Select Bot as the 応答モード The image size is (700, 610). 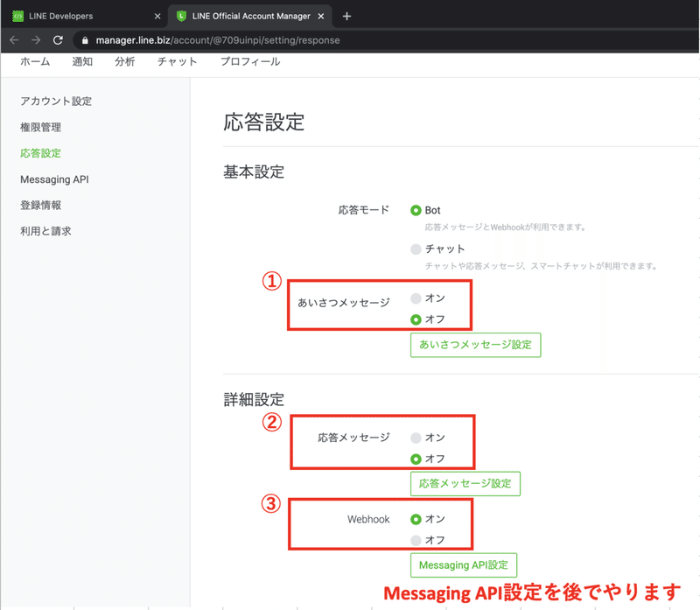click(415, 210)
